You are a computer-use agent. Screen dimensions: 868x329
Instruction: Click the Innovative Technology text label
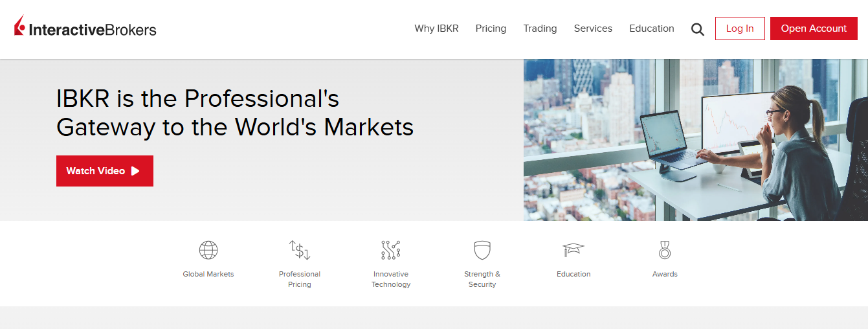[391, 279]
